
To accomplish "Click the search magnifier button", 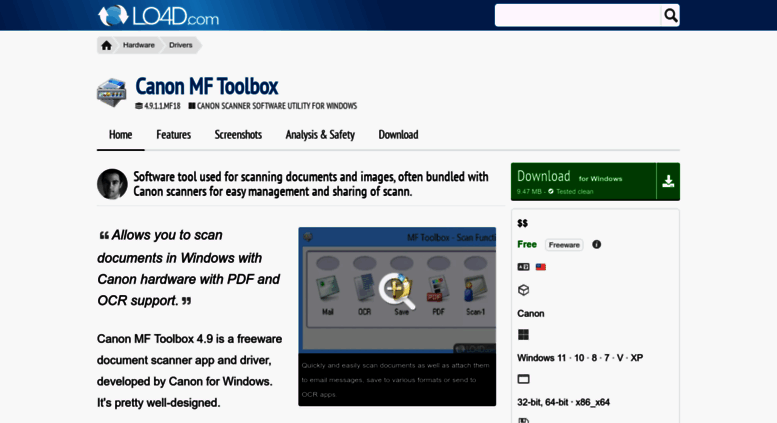I will [670, 16].
